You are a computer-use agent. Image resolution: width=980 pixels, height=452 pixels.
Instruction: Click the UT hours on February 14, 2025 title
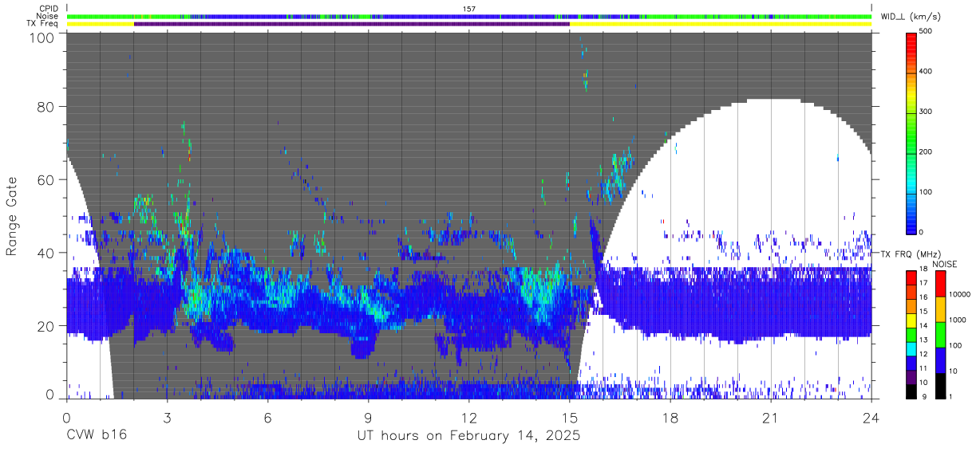click(x=468, y=436)
